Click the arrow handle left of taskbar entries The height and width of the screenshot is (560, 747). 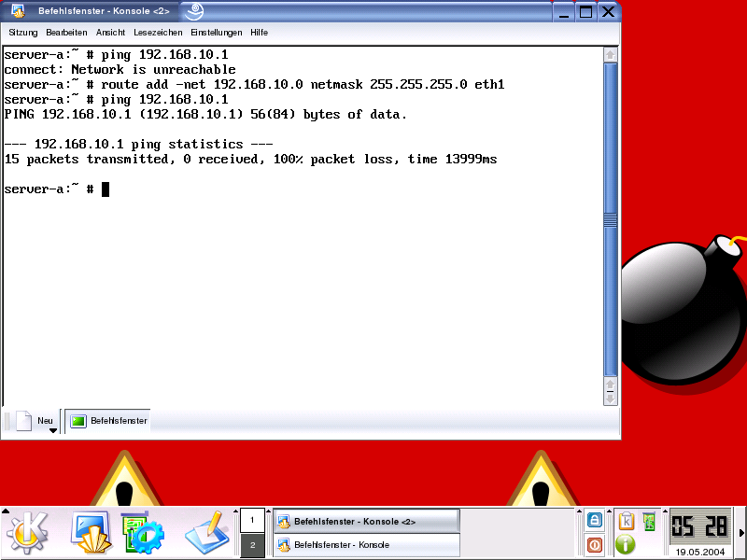pyautogui.click(x=268, y=511)
